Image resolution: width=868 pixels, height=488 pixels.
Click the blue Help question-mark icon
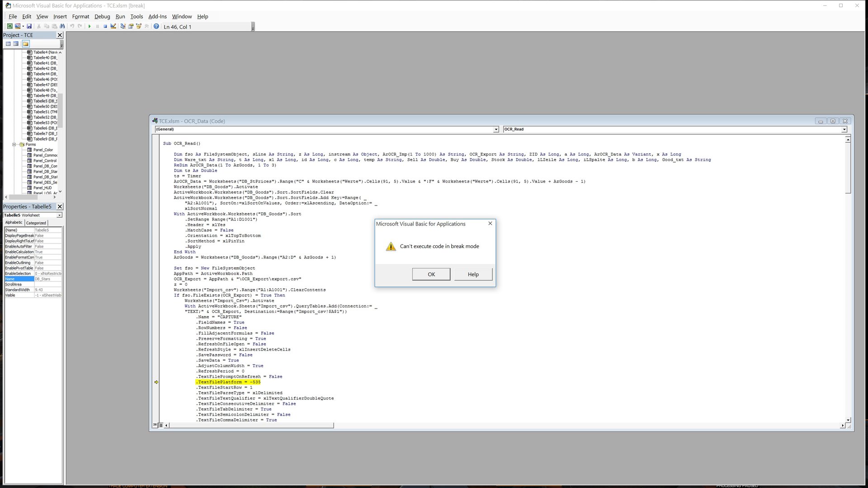coord(156,26)
